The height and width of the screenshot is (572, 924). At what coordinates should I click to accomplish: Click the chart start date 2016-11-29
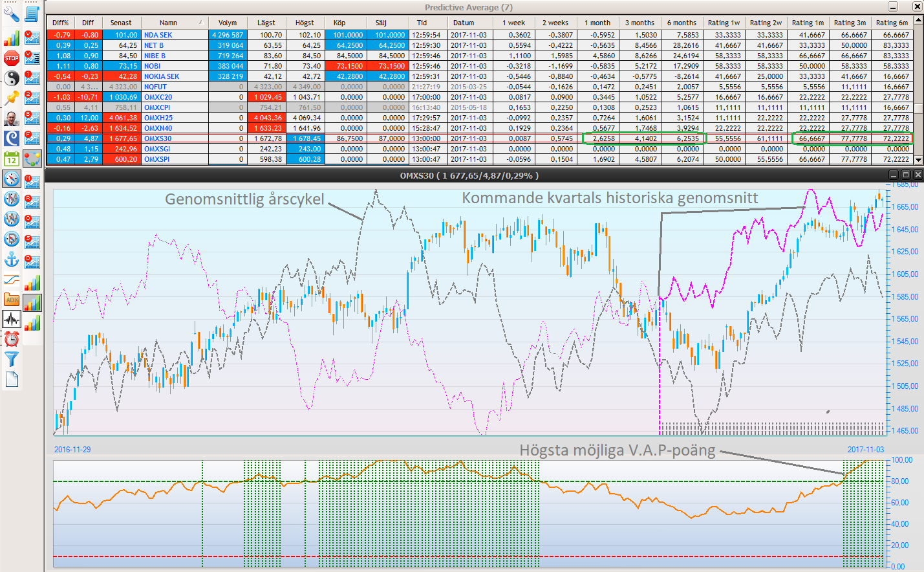pyautogui.click(x=72, y=450)
